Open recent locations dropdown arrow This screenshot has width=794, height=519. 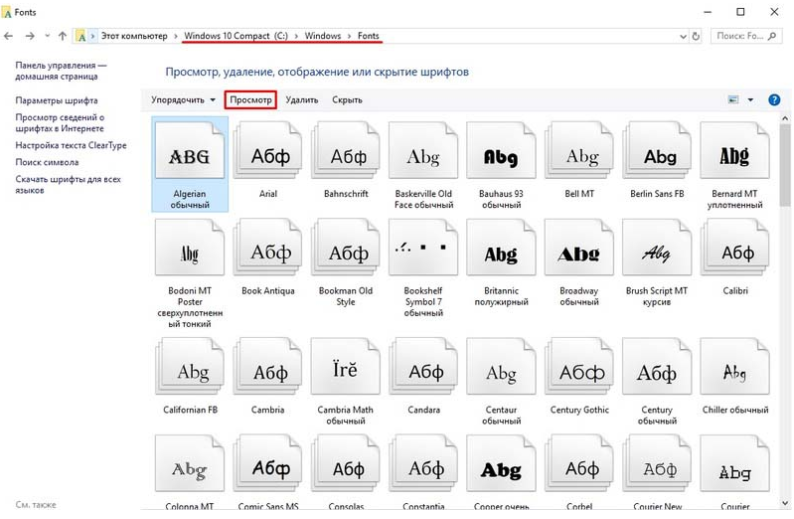pos(47,36)
